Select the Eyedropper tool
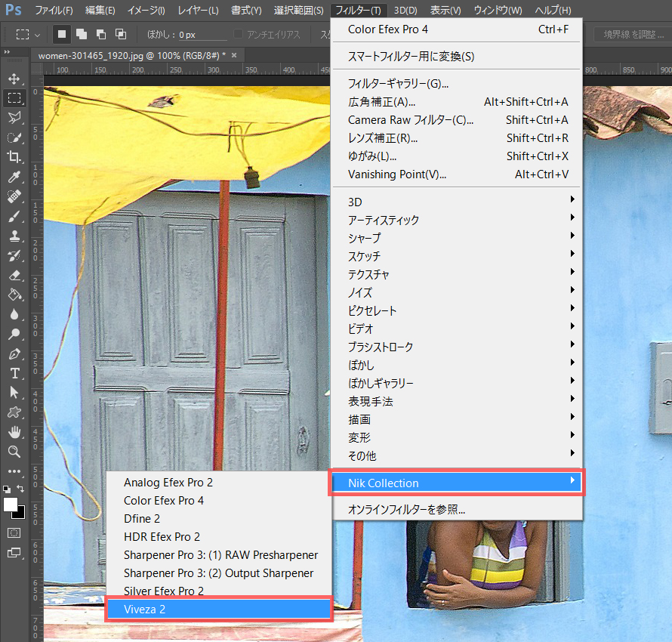The height and width of the screenshot is (642, 672). (14, 177)
